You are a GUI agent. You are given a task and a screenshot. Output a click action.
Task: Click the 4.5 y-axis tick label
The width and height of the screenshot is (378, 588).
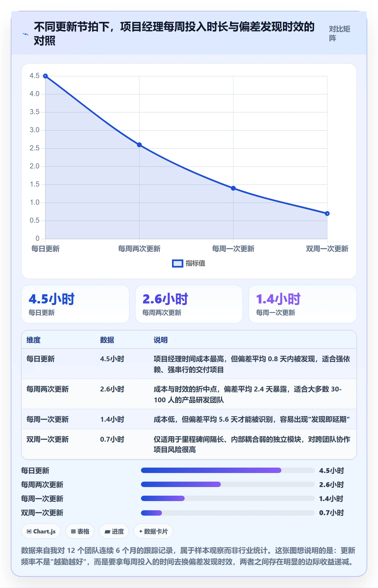(x=35, y=76)
